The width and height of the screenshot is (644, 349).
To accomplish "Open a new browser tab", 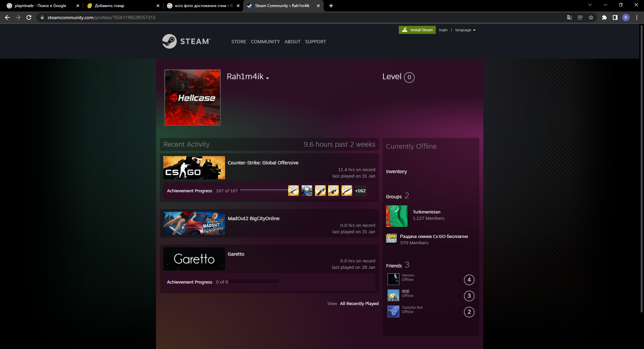I will (x=331, y=6).
